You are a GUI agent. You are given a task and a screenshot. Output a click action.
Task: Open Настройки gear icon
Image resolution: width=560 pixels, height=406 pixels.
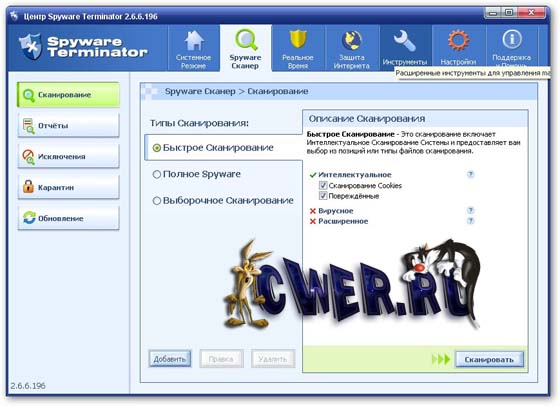tap(458, 41)
